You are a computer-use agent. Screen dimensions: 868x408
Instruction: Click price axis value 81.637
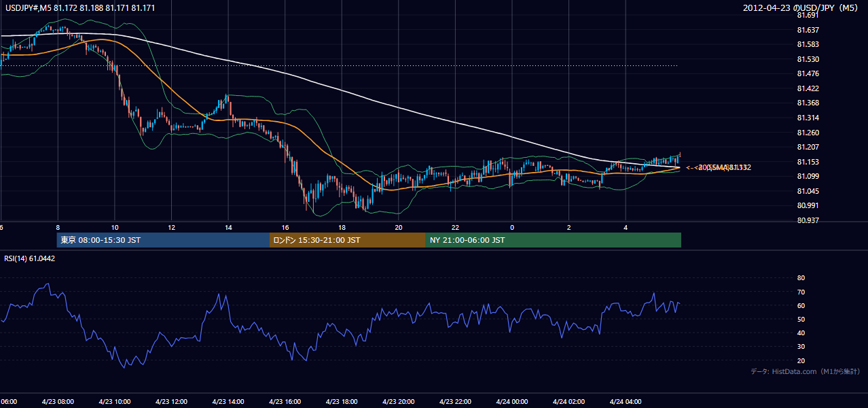(808, 30)
